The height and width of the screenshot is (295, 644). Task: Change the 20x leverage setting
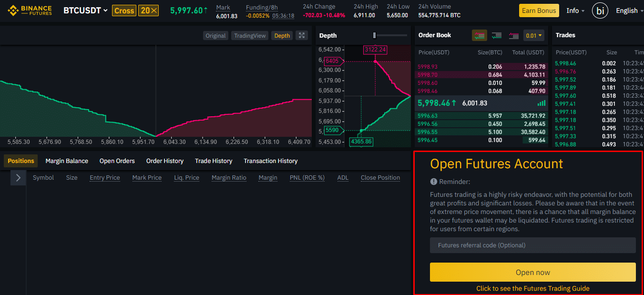point(148,10)
